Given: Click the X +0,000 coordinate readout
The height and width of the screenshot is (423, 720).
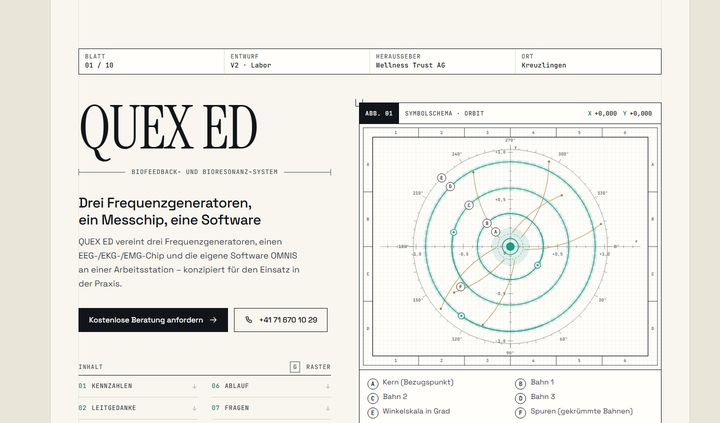Looking at the screenshot, I should (x=602, y=113).
